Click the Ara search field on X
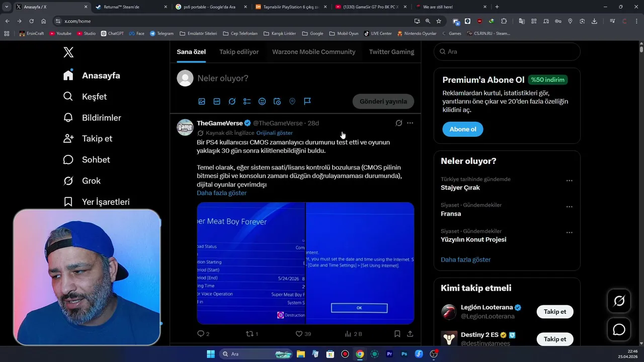 507,52
